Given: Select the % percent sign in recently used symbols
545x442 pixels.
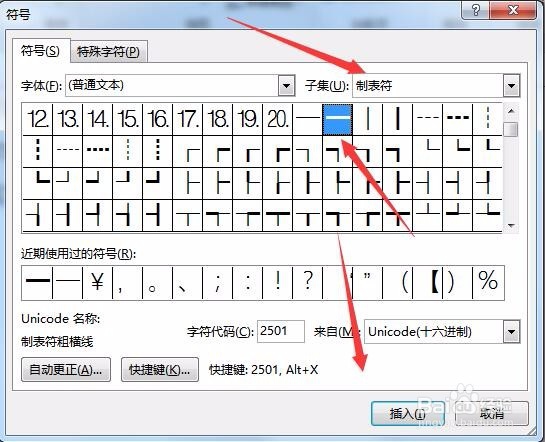Looking at the screenshot, I should 488,282.
